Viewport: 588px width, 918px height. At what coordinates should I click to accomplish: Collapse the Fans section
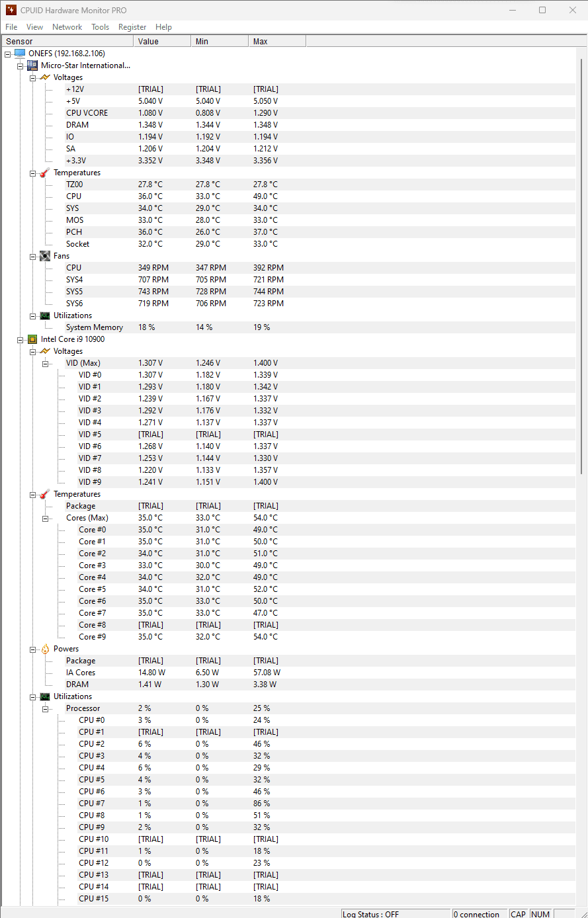pyautogui.click(x=33, y=256)
